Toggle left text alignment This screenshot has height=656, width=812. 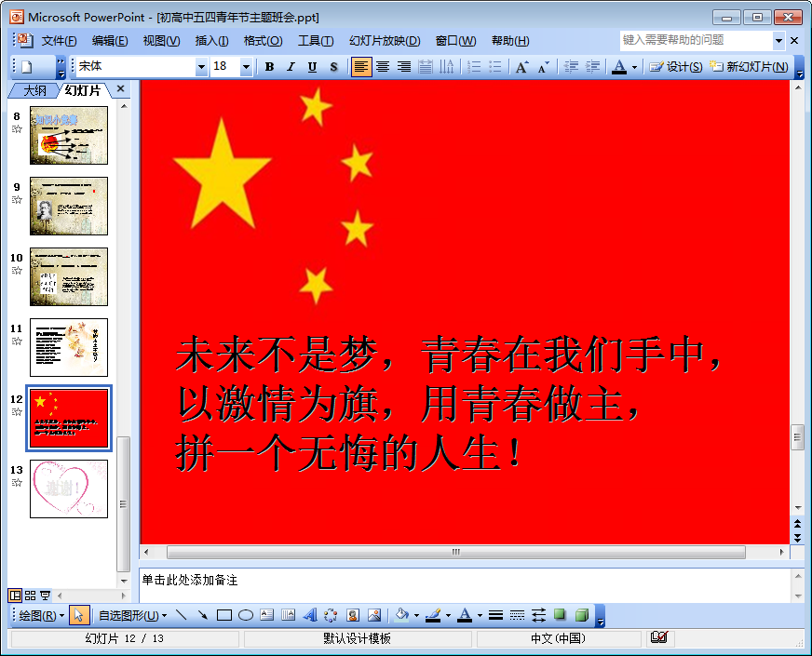click(x=361, y=67)
